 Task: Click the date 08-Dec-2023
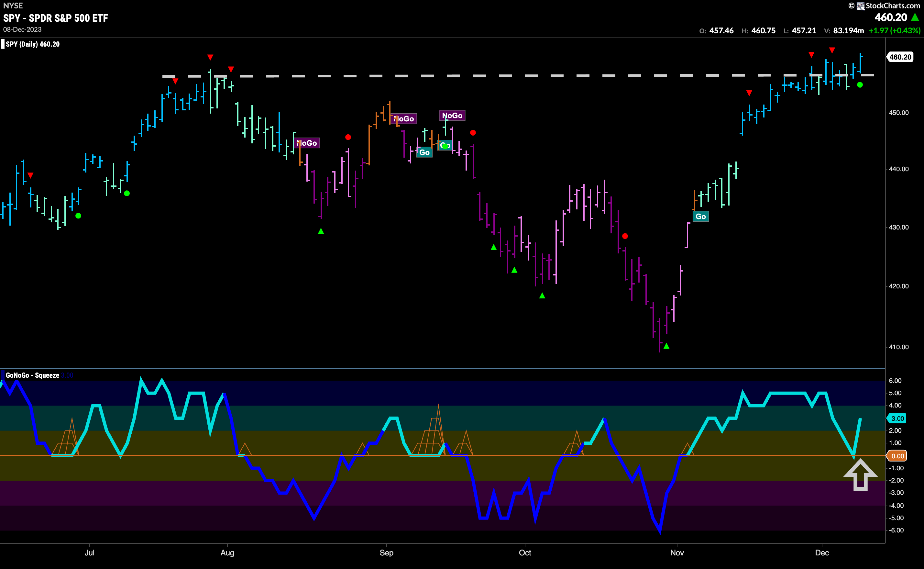click(x=22, y=29)
